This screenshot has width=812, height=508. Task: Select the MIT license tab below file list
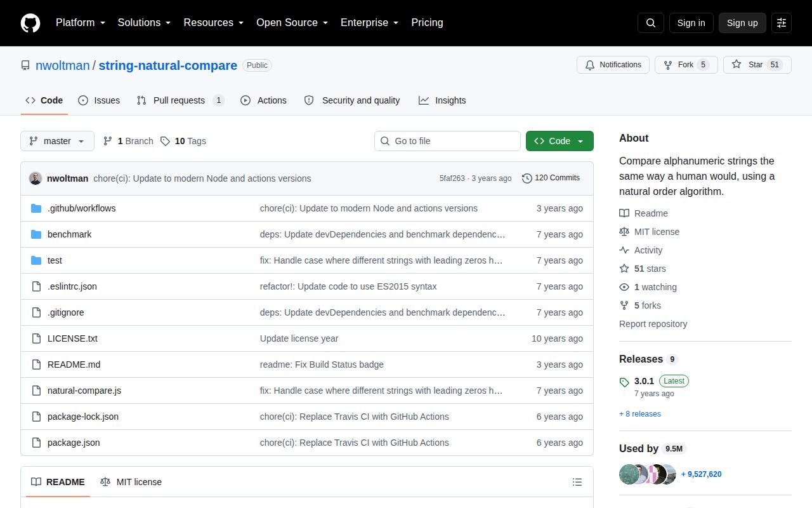[x=131, y=482]
